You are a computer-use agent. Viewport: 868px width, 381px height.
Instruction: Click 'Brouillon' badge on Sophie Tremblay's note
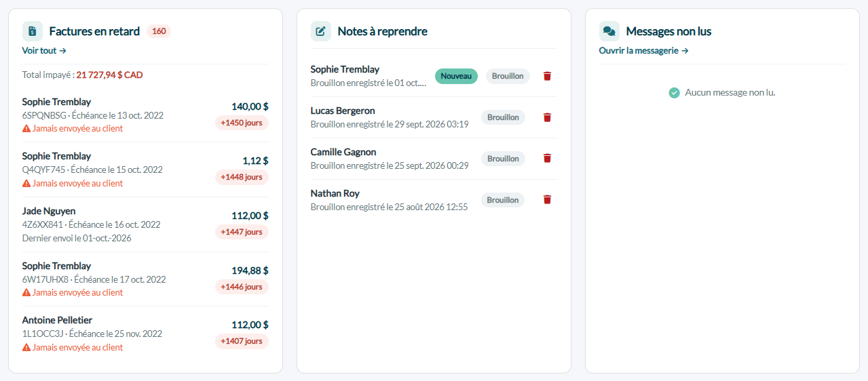508,76
